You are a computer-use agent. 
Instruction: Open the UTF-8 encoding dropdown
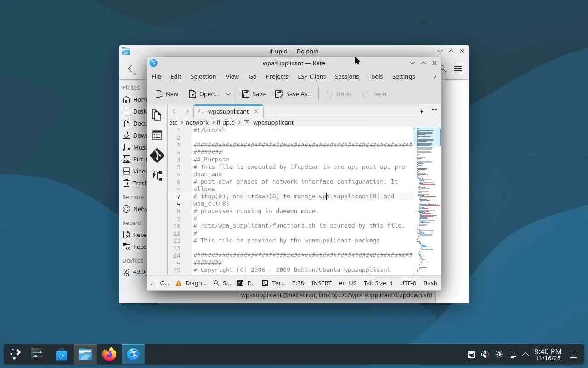tap(408, 283)
